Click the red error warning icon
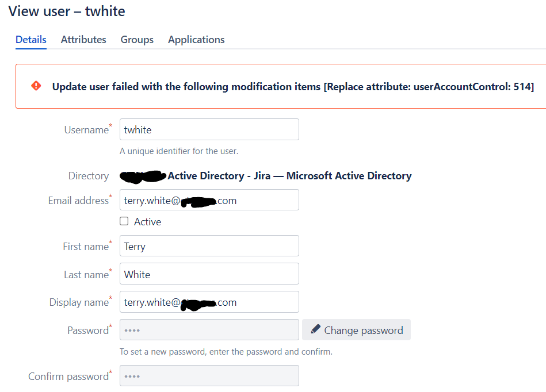The height and width of the screenshot is (392, 546). (36, 86)
